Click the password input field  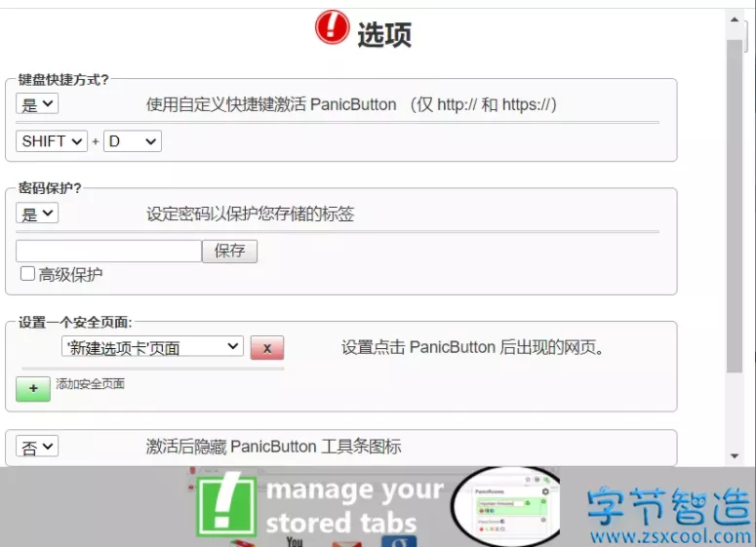(108, 252)
